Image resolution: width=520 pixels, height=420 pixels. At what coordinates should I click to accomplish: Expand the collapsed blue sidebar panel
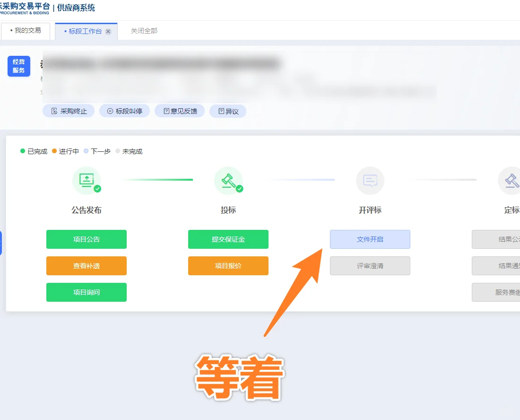1,241
